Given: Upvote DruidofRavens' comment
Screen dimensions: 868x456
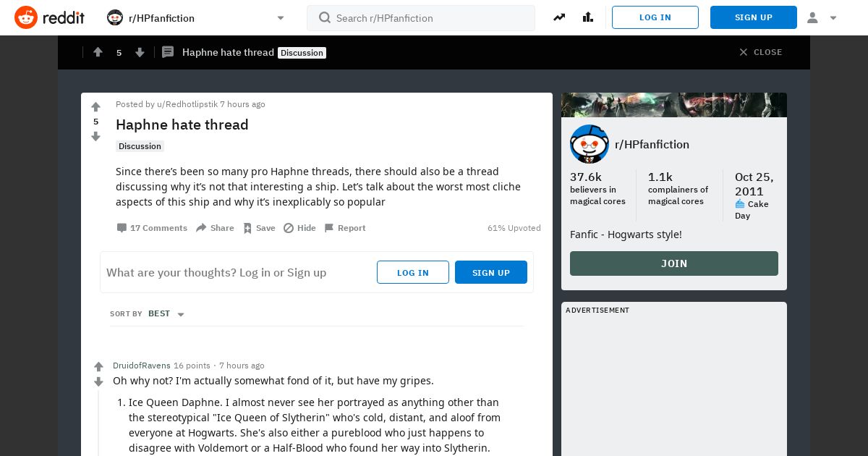Looking at the screenshot, I should (x=99, y=367).
